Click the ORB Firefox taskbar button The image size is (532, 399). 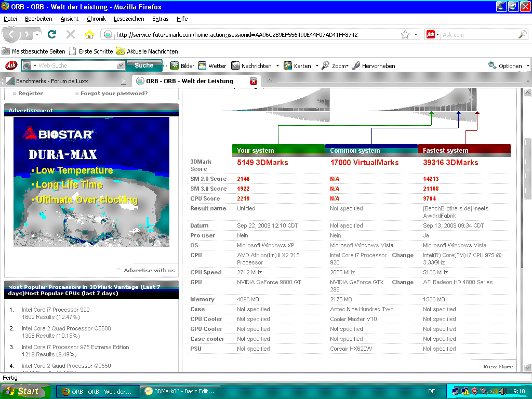click(x=98, y=391)
